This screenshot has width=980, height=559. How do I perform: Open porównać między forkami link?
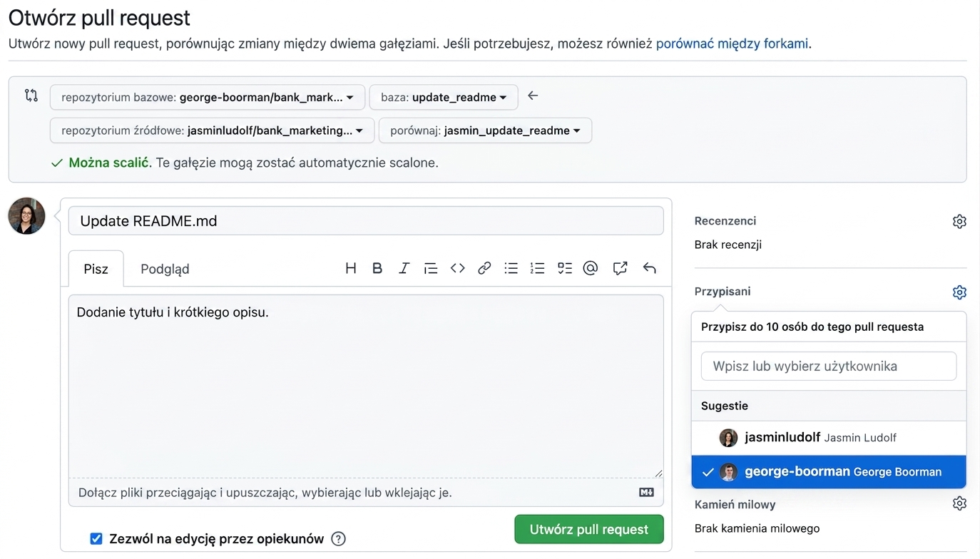(732, 43)
